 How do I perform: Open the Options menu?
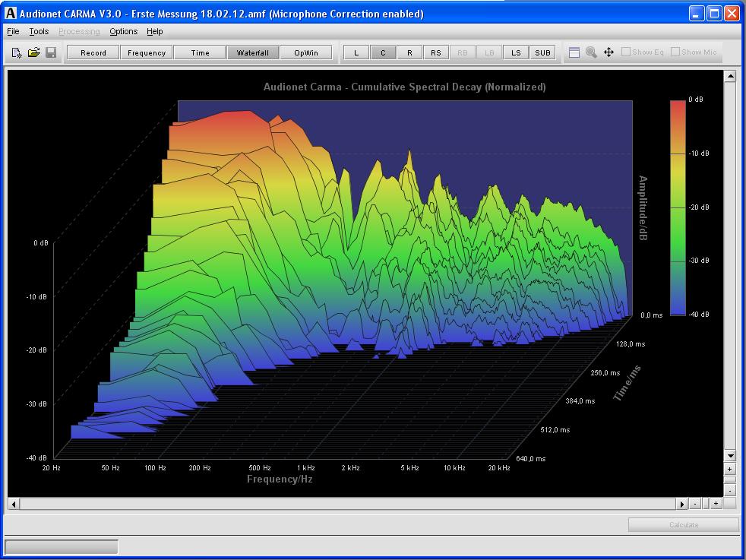[124, 31]
